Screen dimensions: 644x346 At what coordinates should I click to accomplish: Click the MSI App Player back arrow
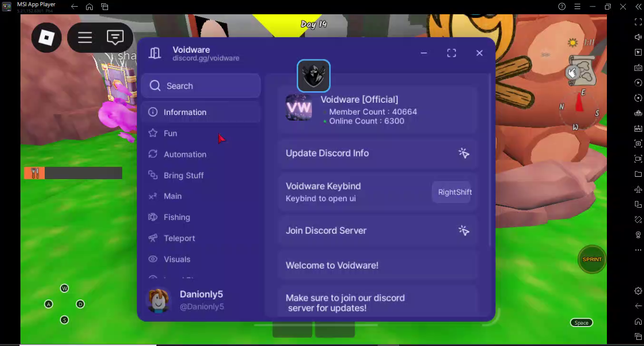click(74, 7)
